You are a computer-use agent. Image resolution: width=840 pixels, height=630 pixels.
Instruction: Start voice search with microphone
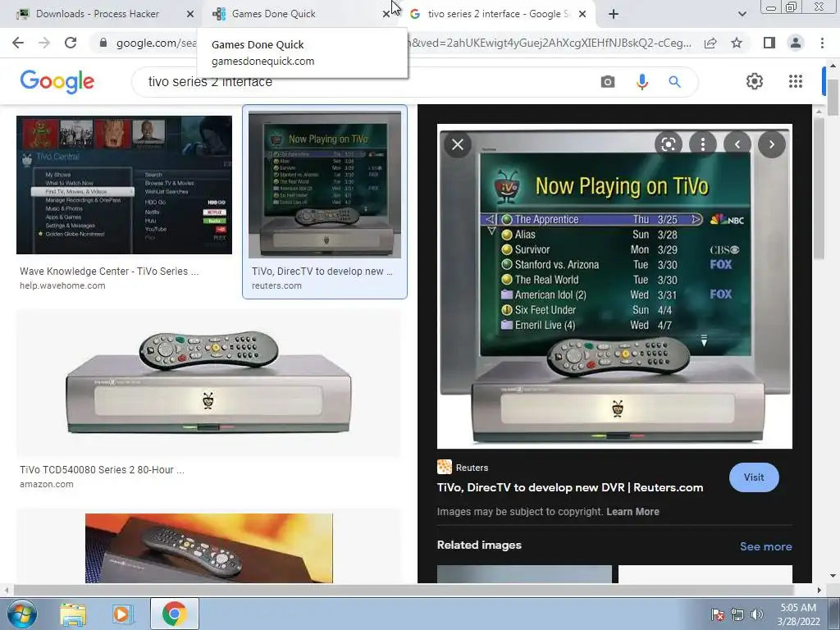[641, 81]
